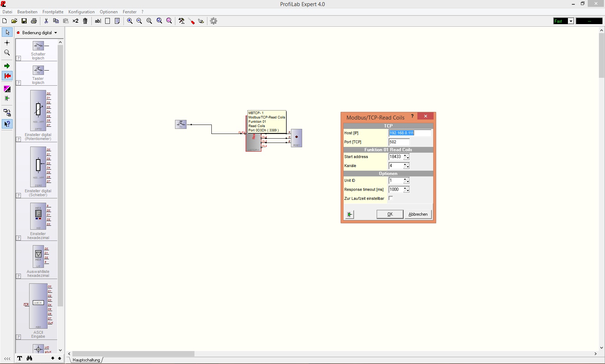Toggle 'Zur Laufzeit einstellbar' checkbox
The width and height of the screenshot is (605, 364).
(x=391, y=198)
